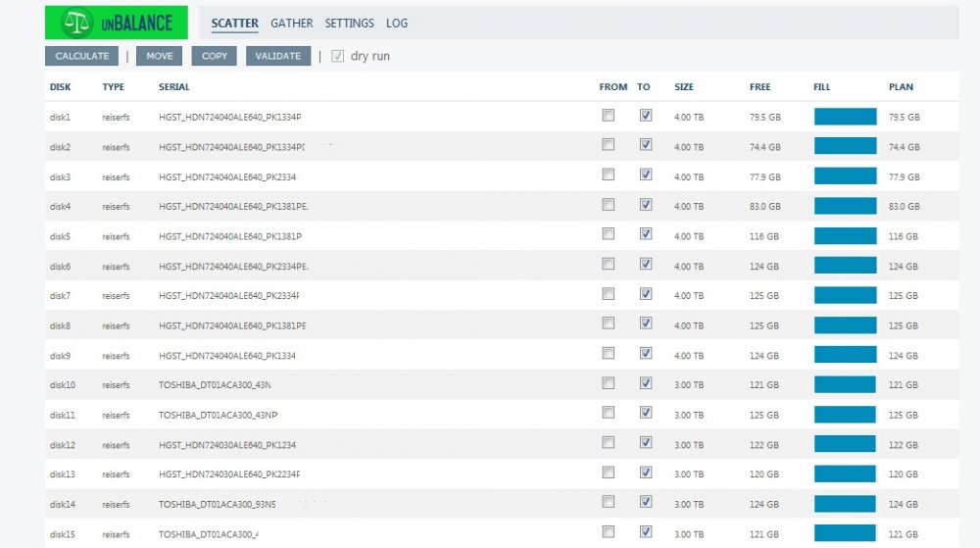The width and height of the screenshot is (980, 548).
Task: Check the FROM box for disk4
Action: [x=609, y=204]
